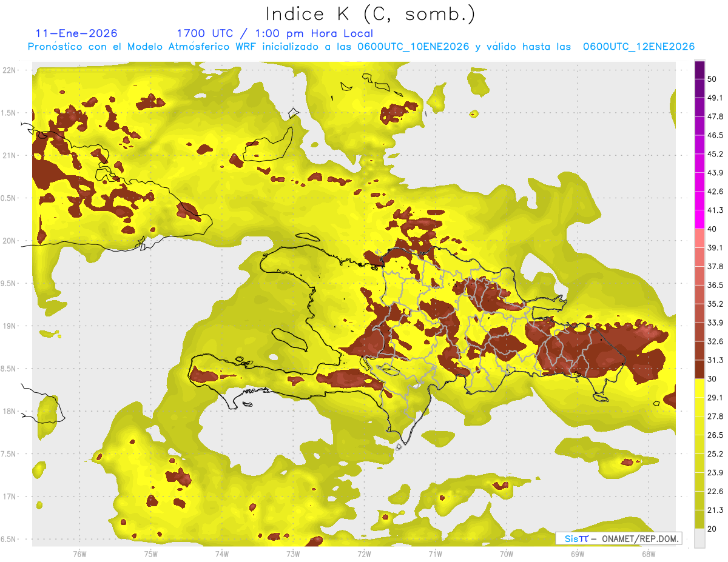
Task: Pick the dark brown swatch between 30 and 31.3
Action: [x=699, y=369]
